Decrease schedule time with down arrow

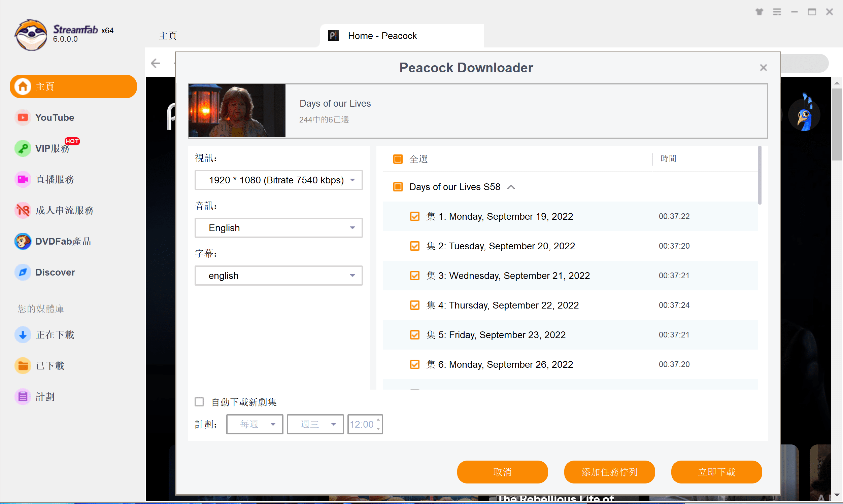point(378,429)
